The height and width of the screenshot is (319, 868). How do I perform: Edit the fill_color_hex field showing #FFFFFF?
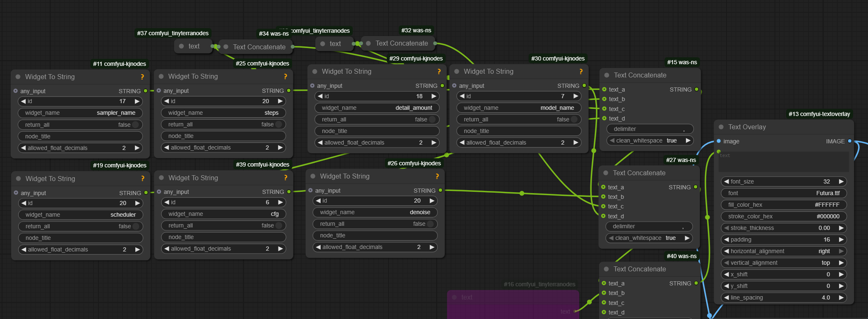click(x=784, y=205)
